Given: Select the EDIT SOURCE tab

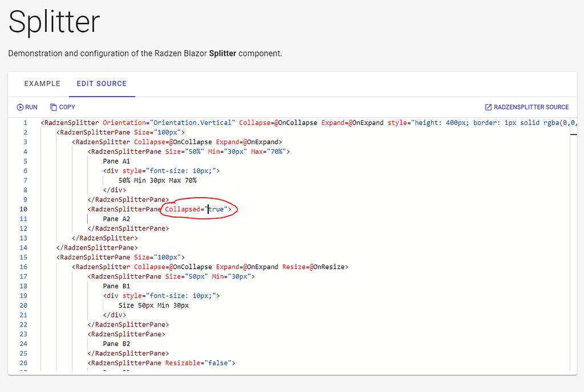Looking at the screenshot, I should [102, 83].
